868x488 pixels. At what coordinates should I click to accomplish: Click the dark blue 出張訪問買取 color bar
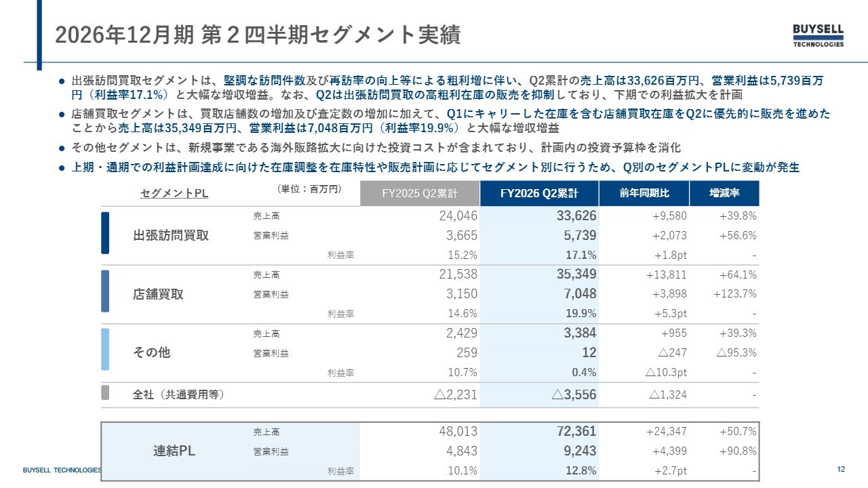point(105,233)
